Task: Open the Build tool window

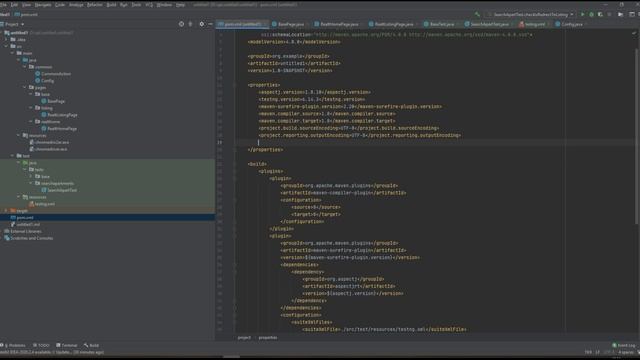Action: [x=91, y=345]
